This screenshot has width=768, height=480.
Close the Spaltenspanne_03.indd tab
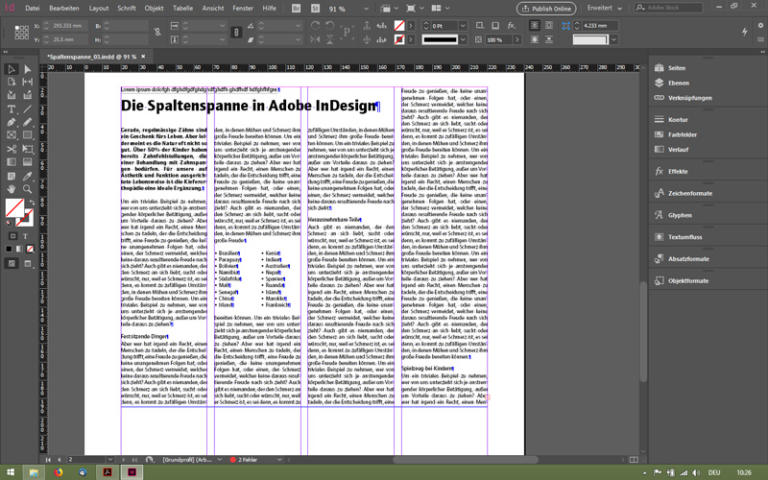(x=144, y=57)
